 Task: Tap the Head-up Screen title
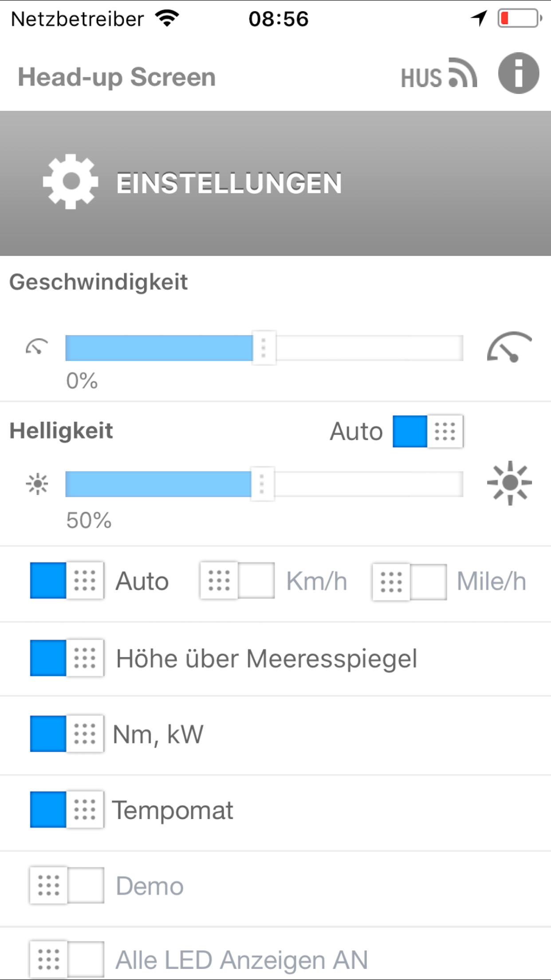(x=117, y=77)
